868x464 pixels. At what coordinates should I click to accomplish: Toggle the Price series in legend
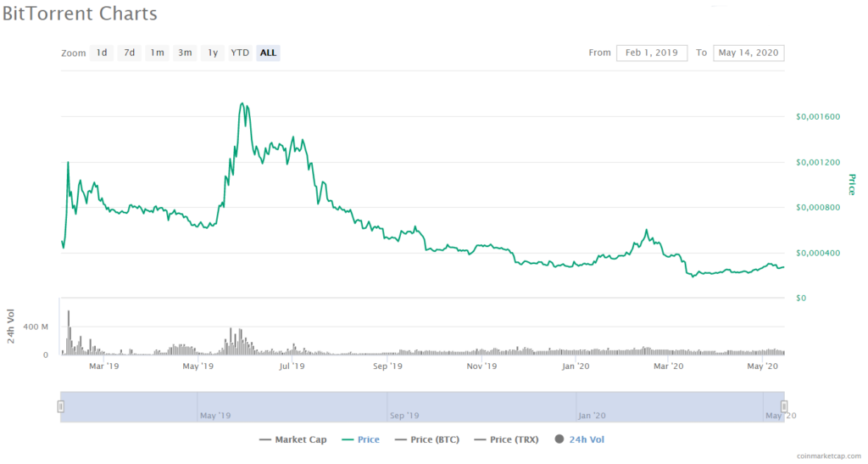pyautogui.click(x=361, y=439)
